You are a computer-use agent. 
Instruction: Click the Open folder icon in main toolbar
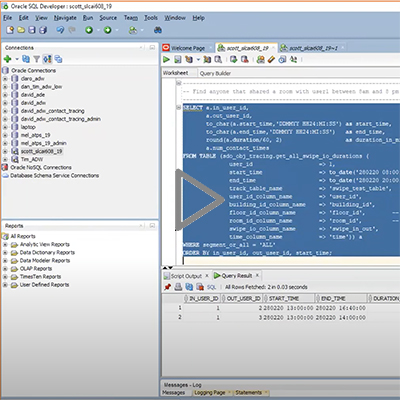coord(21,30)
